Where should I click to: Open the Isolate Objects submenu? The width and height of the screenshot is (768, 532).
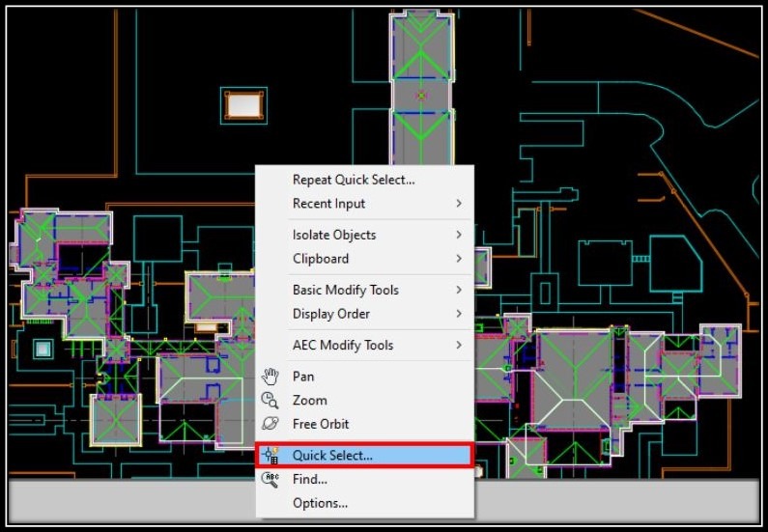coord(364,235)
